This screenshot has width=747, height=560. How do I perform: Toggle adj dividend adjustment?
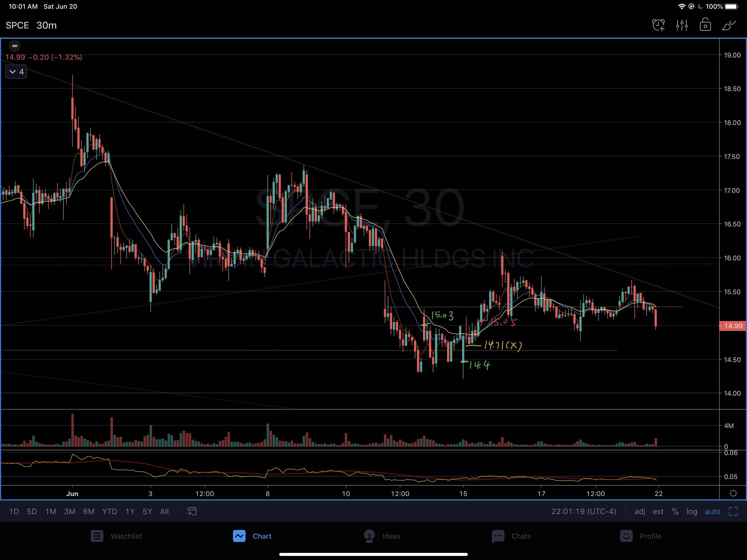(640, 511)
